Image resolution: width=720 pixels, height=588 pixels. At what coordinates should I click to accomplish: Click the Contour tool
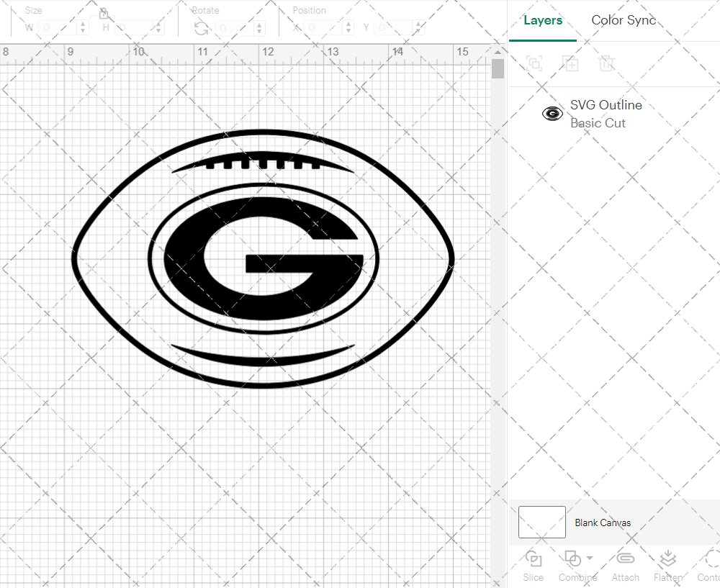pos(709,566)
